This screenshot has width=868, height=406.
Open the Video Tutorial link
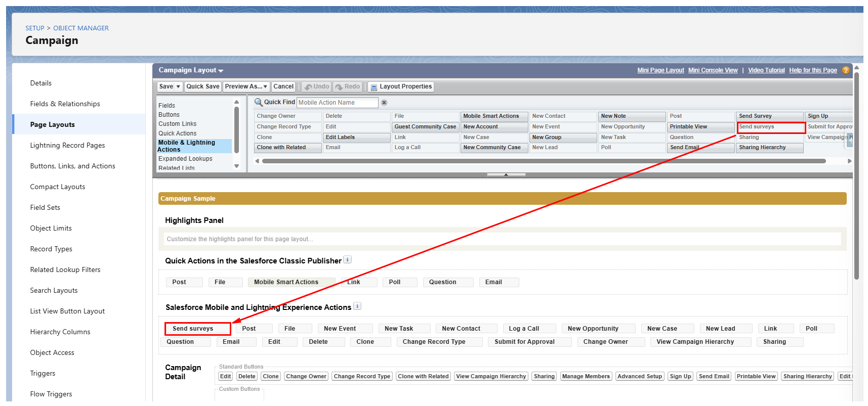click(x=766, y=70)
